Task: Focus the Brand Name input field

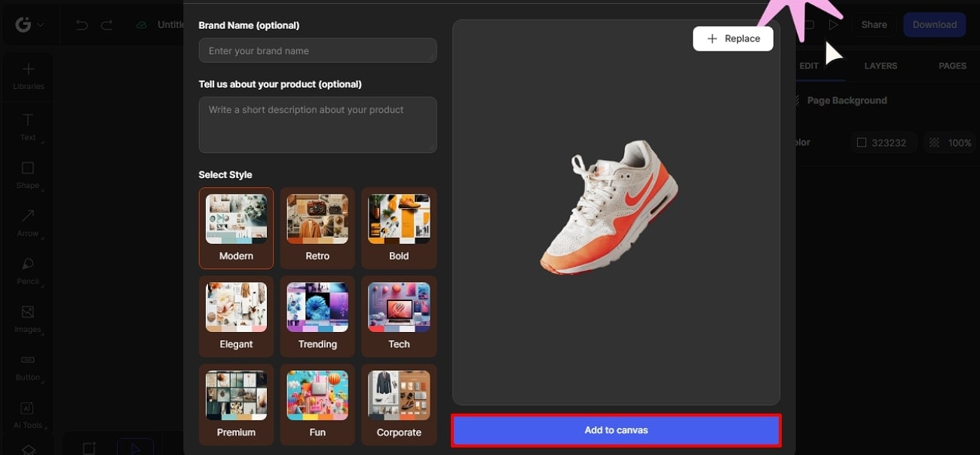Action: point(317,51)
